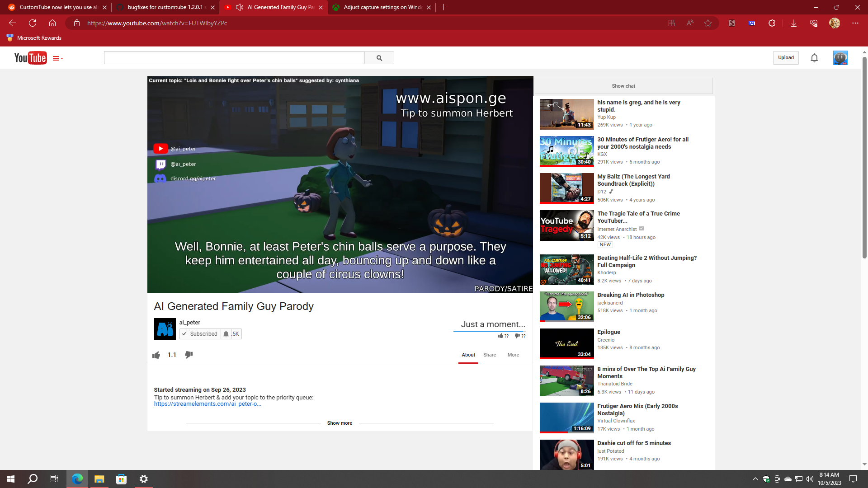Open the More tab below the video
Image resolution: width=868 pixels, height=488 pixels.
[x=513, y=355]
